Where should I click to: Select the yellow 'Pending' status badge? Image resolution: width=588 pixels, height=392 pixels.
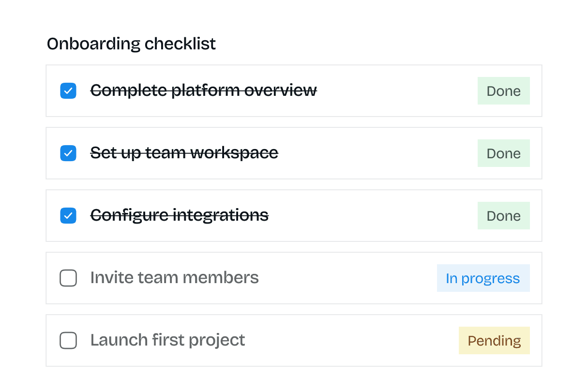(494, 341)
